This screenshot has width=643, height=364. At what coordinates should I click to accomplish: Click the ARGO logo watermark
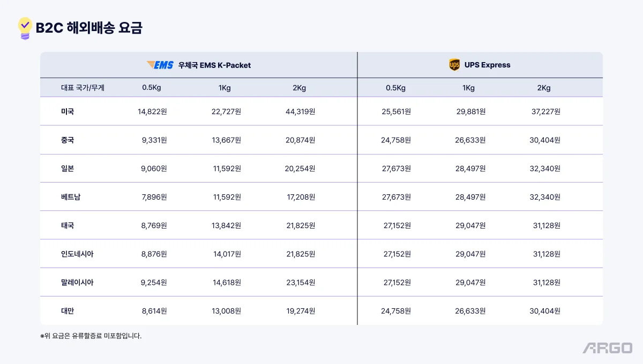pos(608,347)
